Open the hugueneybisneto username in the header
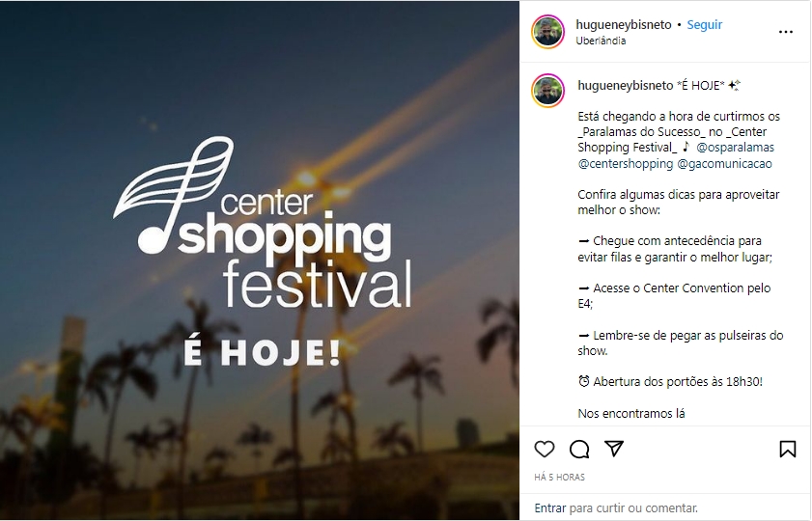 pos(624,24)
